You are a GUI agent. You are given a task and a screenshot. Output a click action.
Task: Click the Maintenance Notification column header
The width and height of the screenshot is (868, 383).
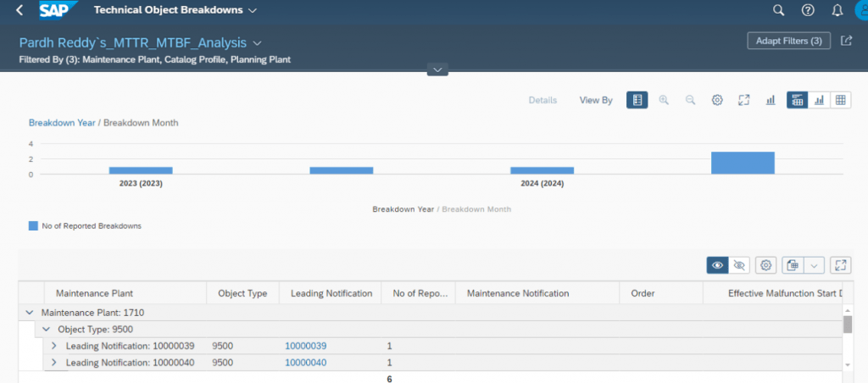pyautogui.click(x=537, y=293)
